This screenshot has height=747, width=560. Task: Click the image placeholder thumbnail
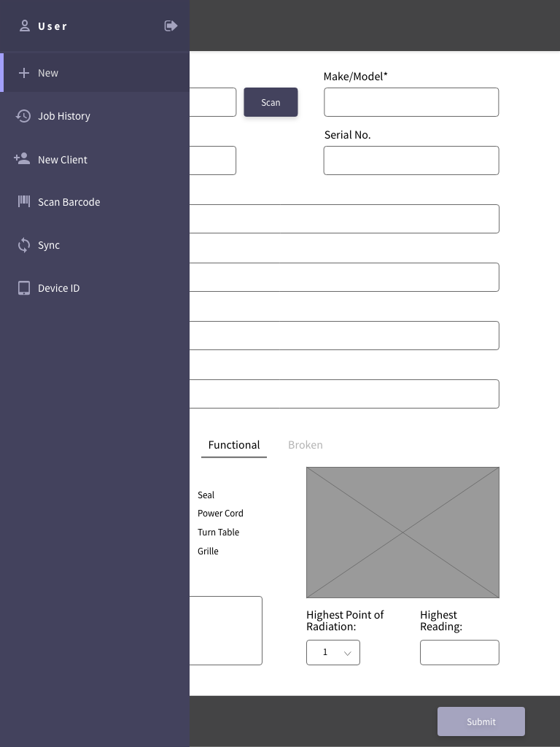[402, 532]
